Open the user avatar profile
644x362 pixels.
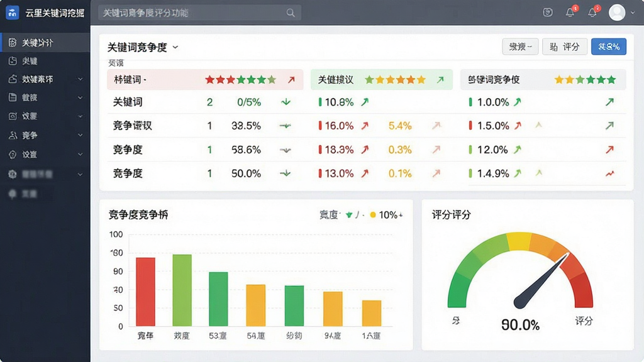[x=617, y=13]
